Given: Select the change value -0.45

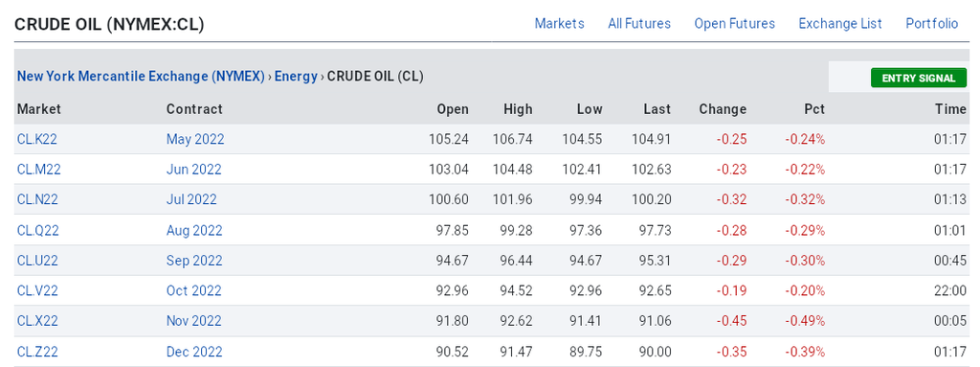Looking at the screenshot, I should click(731, 321).
